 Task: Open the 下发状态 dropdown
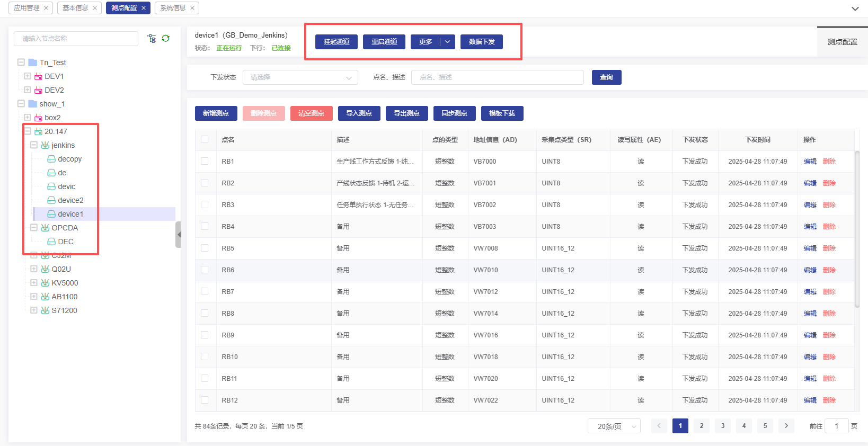pyautogui.click(x=300, y=77)
